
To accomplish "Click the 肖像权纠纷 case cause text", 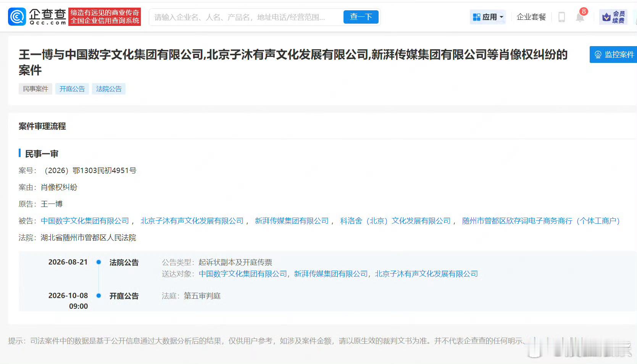I will [x=59, y=187].
